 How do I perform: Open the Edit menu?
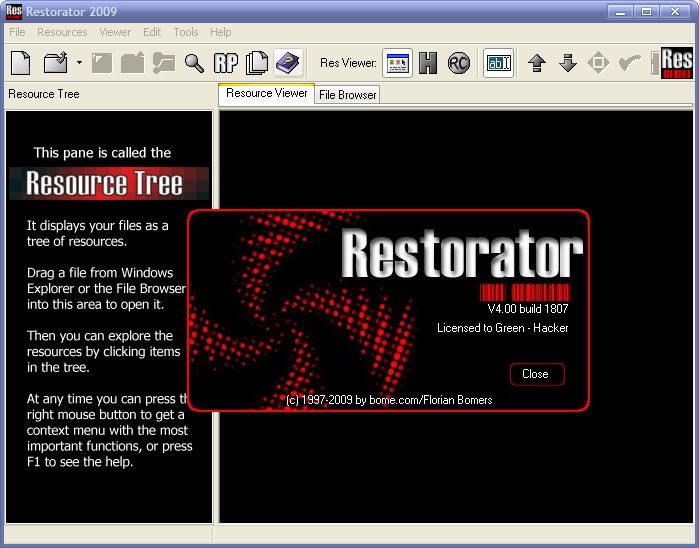click(x=152, y=32)
